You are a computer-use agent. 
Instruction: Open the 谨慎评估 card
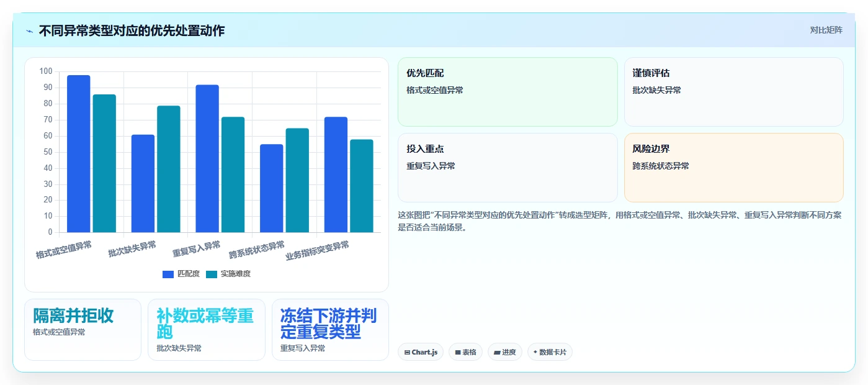(x=734, y=92)
